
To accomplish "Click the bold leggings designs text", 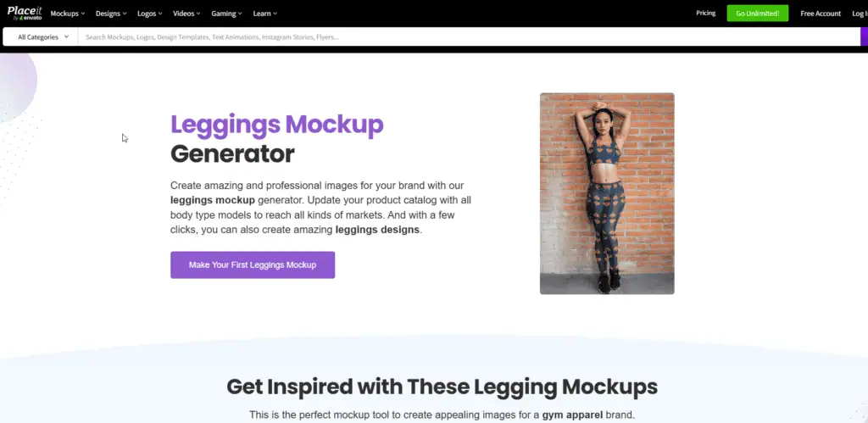I will [377, 229].
